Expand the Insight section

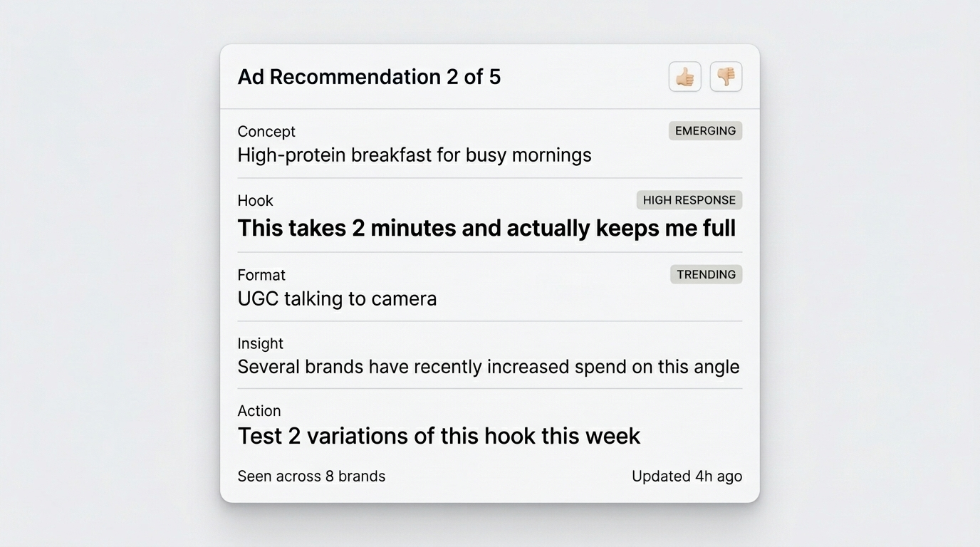point(260,343)
